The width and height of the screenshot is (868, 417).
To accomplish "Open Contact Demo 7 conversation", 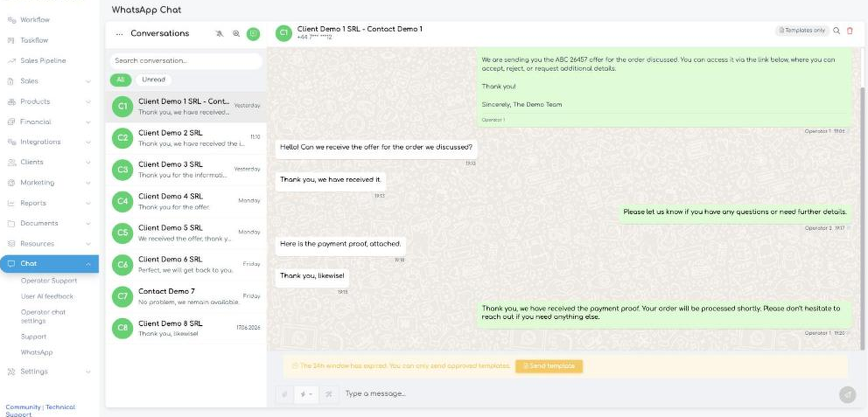I will click(186, 296).
